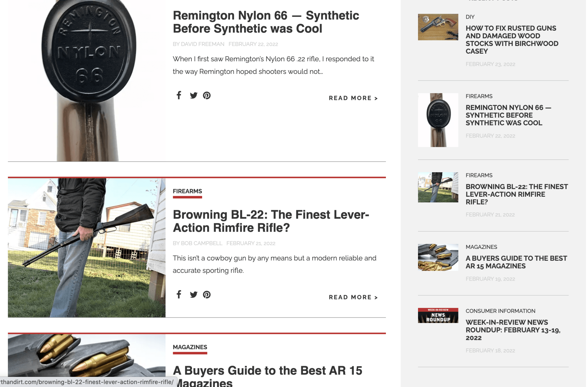Share Browning BL-22 article on Facebook

coord(179,294)
